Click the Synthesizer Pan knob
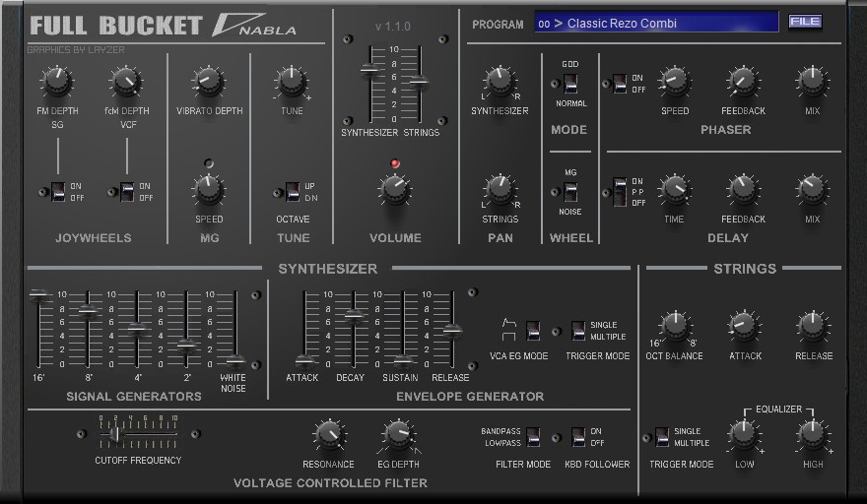867x504 pixels. point(500,82)
